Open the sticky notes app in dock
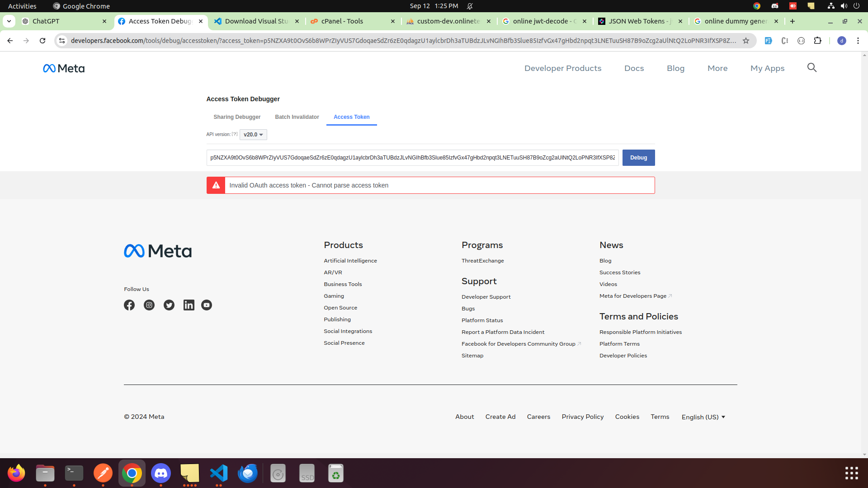This screenshot has width=868, height=488. 190,473
